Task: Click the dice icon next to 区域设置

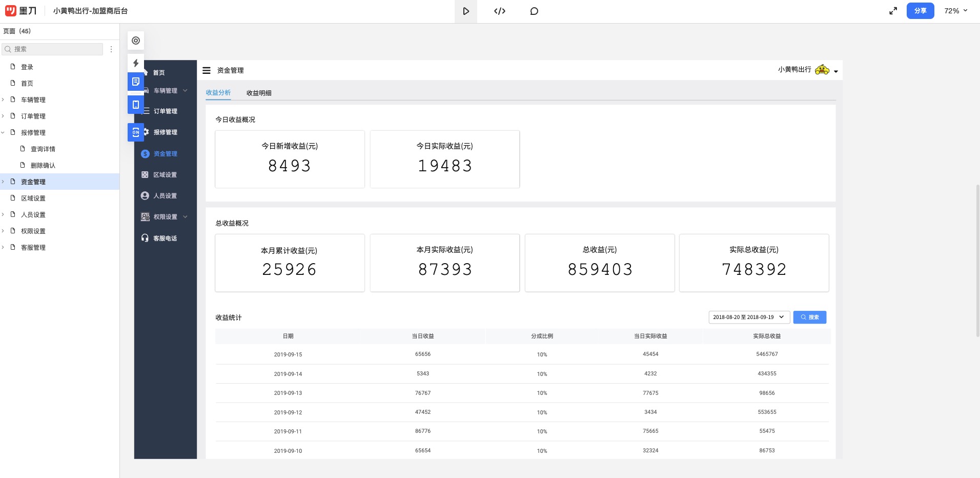Action: coord(145,175)
